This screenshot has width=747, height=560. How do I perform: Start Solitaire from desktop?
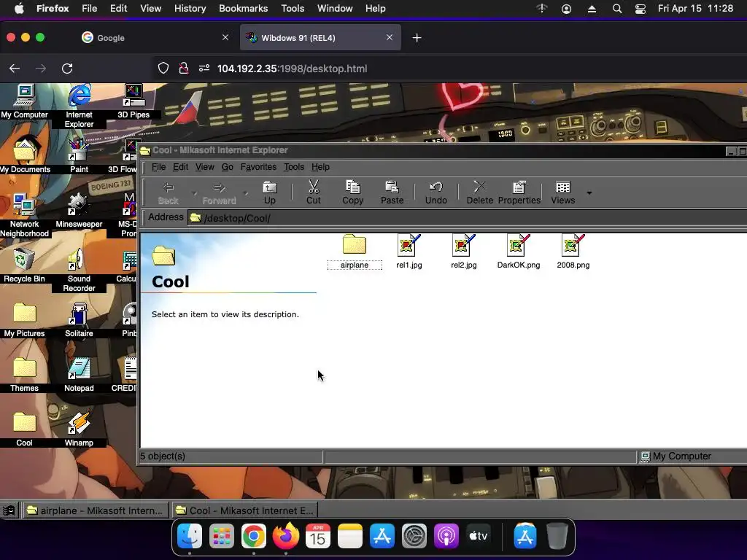pos(79,319)
